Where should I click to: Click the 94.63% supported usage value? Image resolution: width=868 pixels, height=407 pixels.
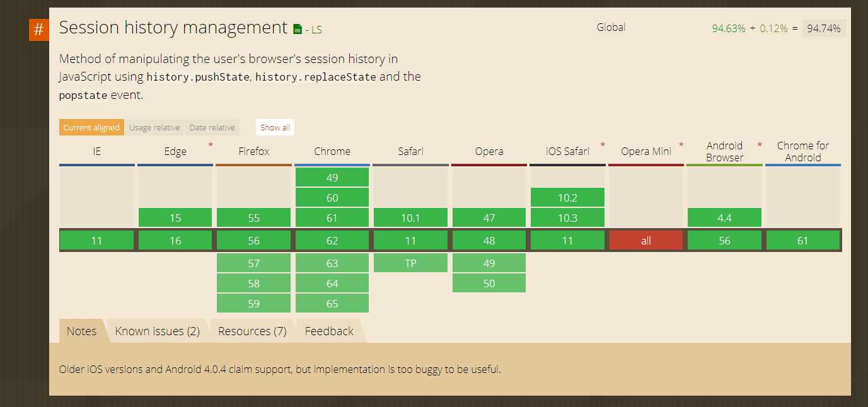click(729, 28)
